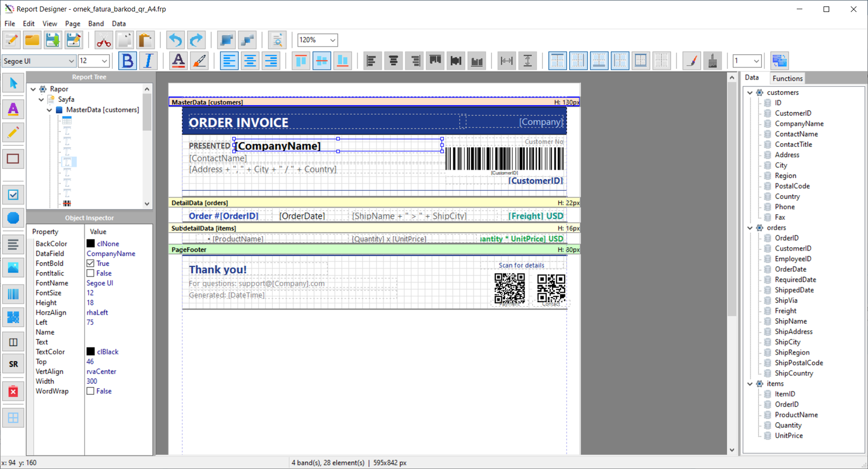Click the Send to back icon
Image resolution: width=868 pixels, height=469 pixels.
[247, 40]
